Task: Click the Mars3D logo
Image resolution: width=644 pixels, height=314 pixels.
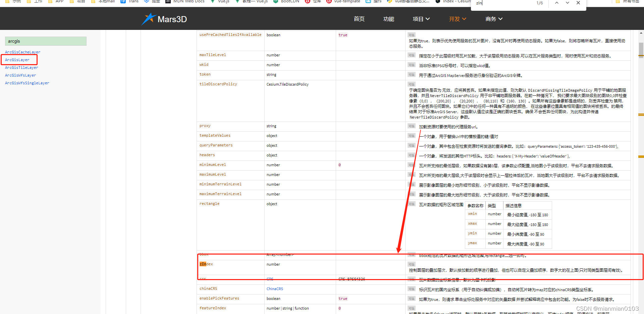Action: tap(164, 19)
